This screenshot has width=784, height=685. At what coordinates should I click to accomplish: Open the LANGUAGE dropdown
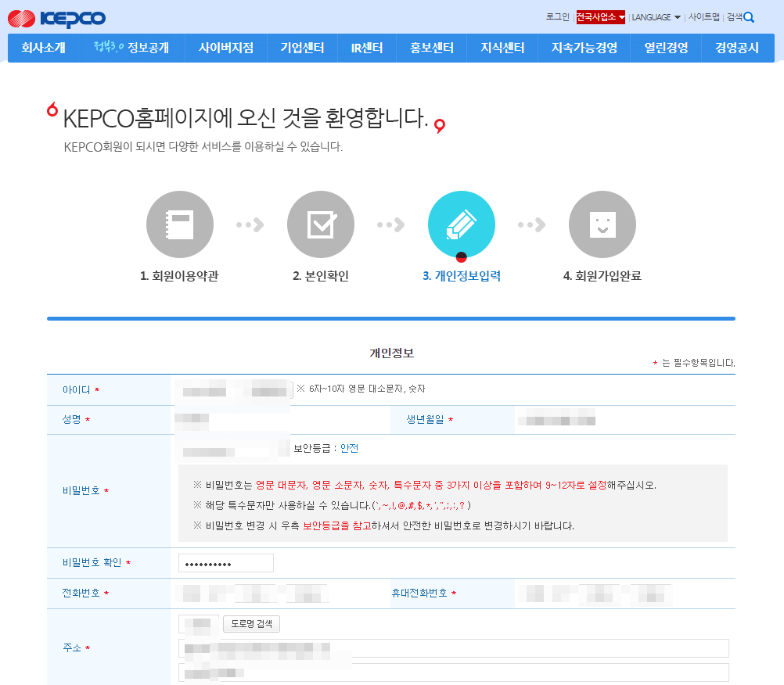(656, 17)
